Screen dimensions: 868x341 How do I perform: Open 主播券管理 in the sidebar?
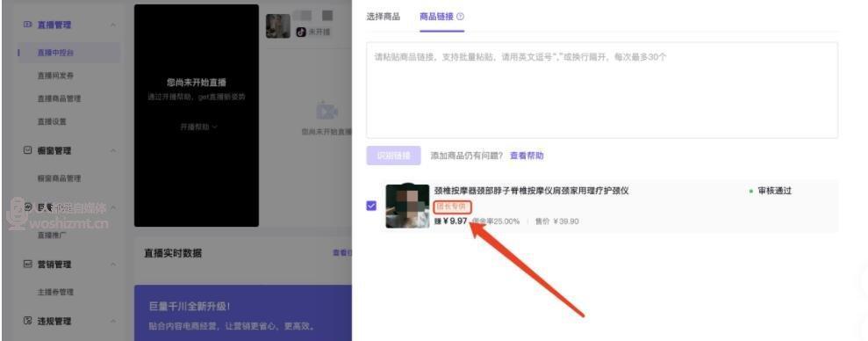55,292
